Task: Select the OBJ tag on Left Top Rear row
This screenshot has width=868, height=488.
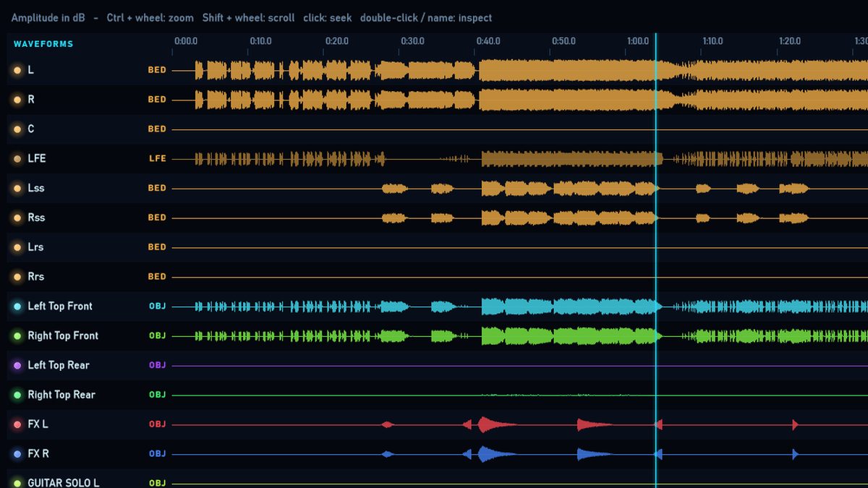Action: (158, 365)
